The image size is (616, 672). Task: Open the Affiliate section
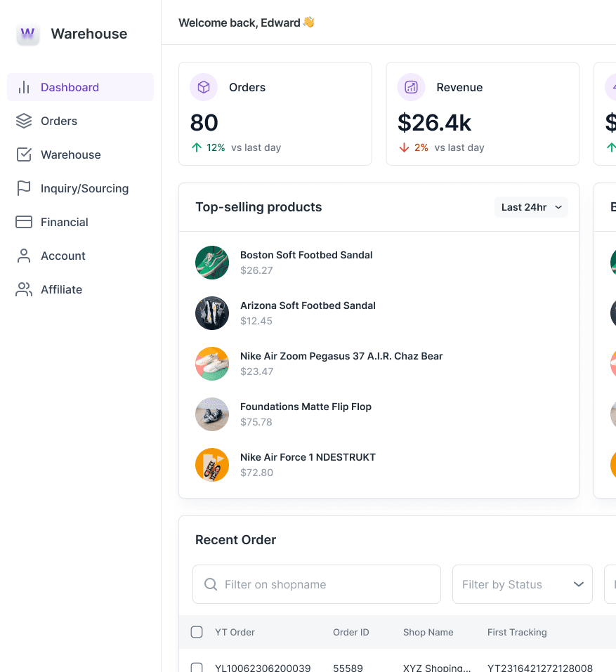81,289
